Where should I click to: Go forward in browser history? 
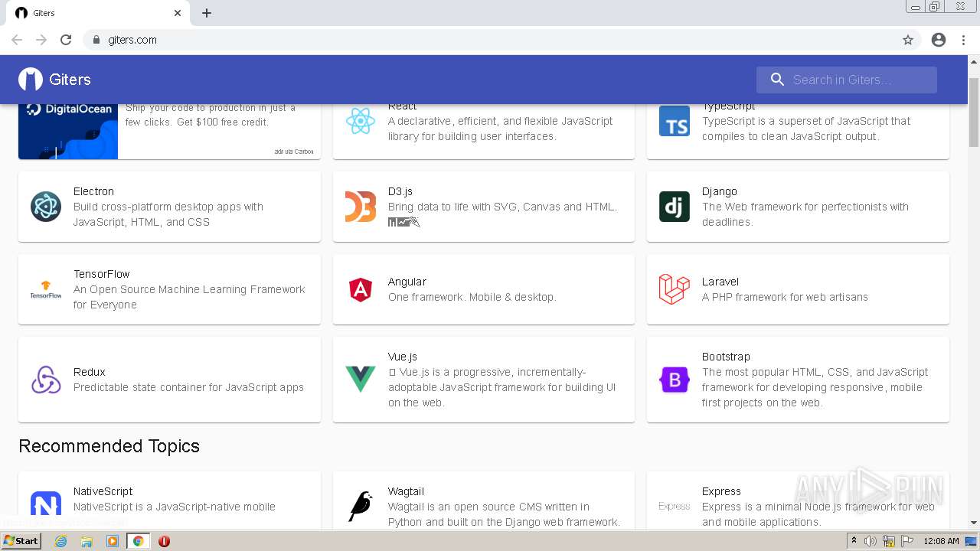(x=41, y=40)
